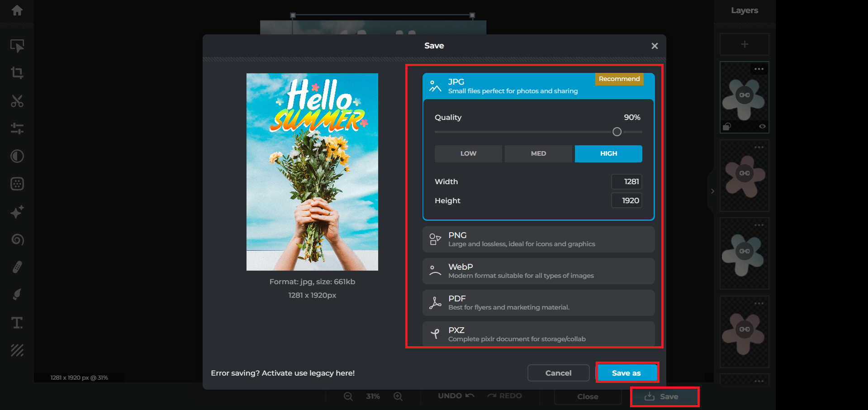This screenshot has width=868, height=410.
Task: Open the AI sparkle tools
Action: point(17,211)
